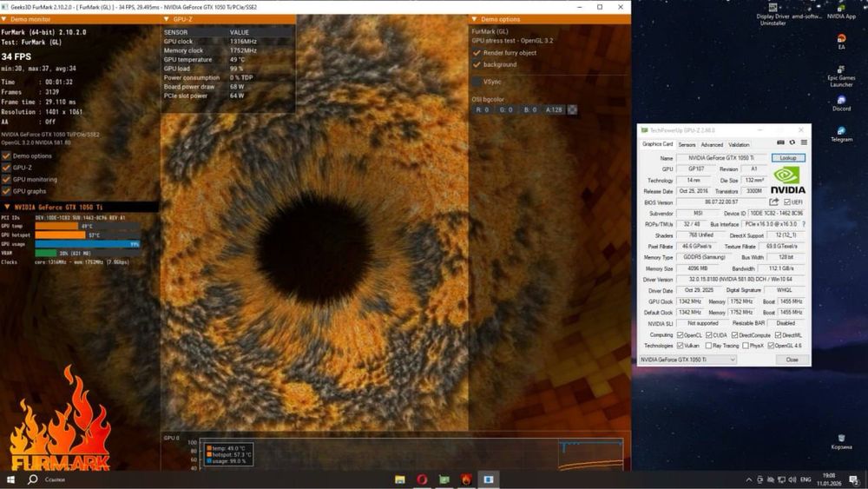
Task: Open the Epic Games Launcher shortcut
Action: [x=841, y=77]
